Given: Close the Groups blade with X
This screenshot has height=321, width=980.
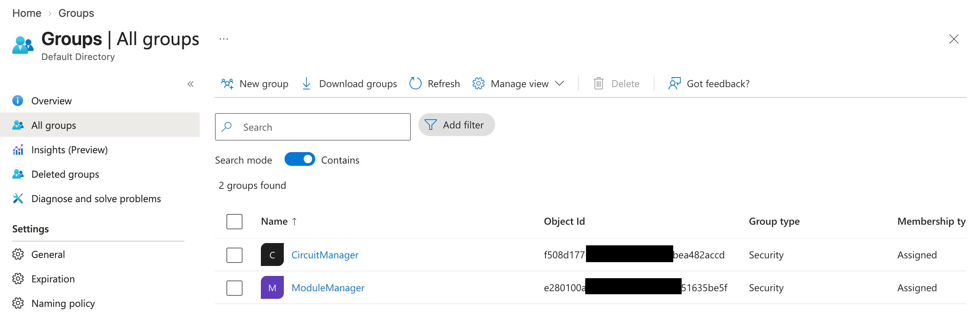Looking at the screenshot, I should coord(954,39).
